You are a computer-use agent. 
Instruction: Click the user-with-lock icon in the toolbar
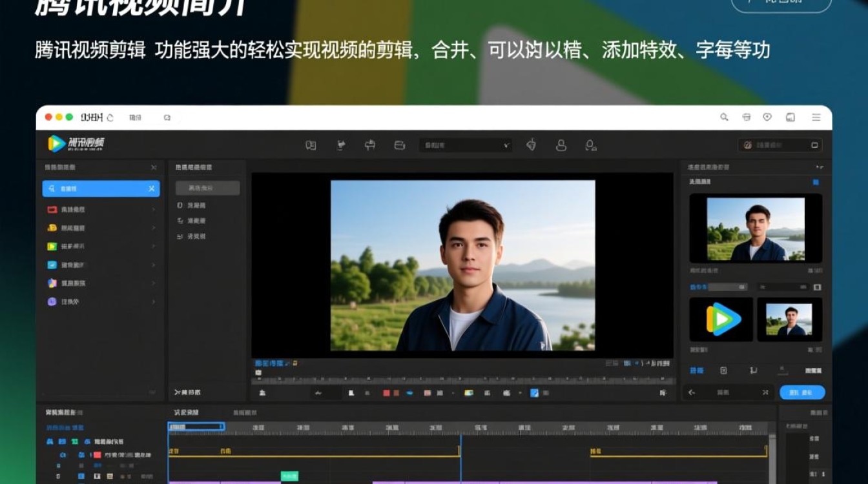click(x=590, y=145)
